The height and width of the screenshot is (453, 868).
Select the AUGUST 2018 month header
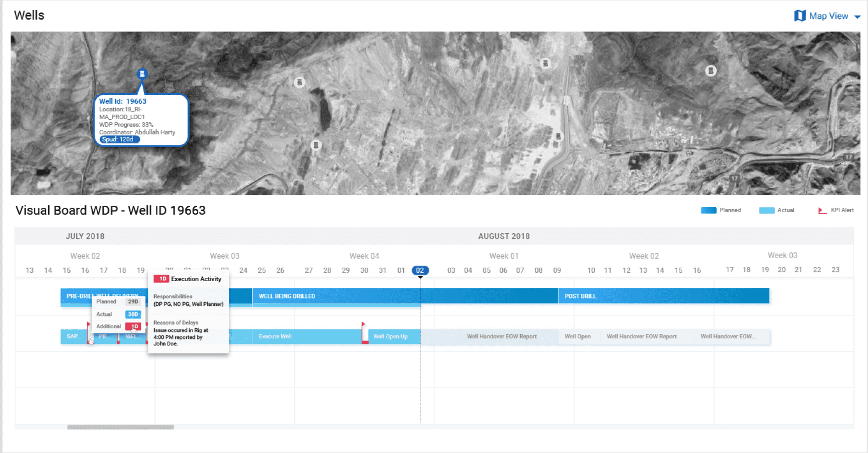click(x=503, y=236)
